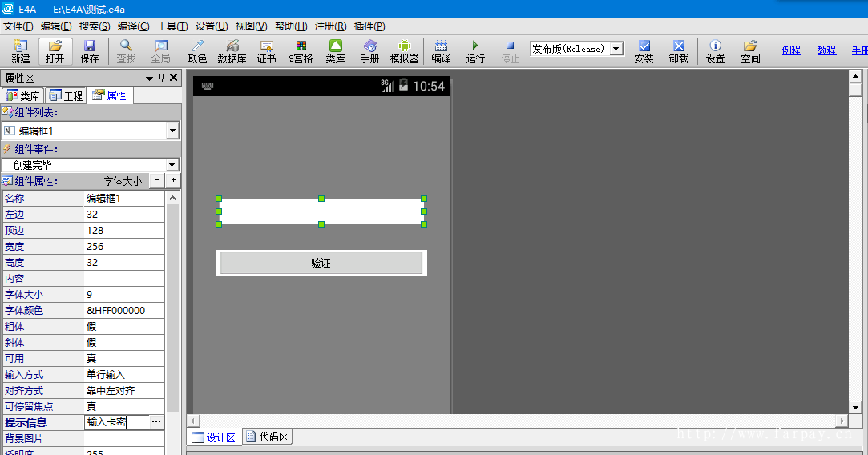Click the 新建 (New) toolbar icon

pos(20,51)
